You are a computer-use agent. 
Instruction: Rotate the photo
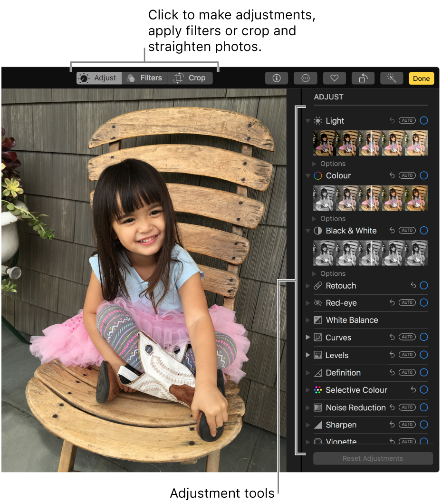[x=363, y=78]
